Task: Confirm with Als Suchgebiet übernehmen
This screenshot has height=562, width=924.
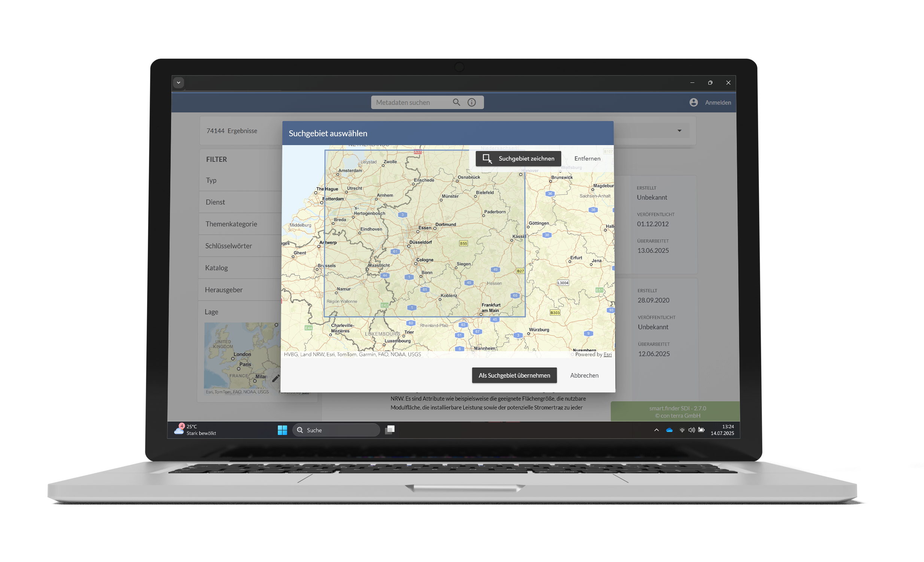Action: click(x=514, y=375)
